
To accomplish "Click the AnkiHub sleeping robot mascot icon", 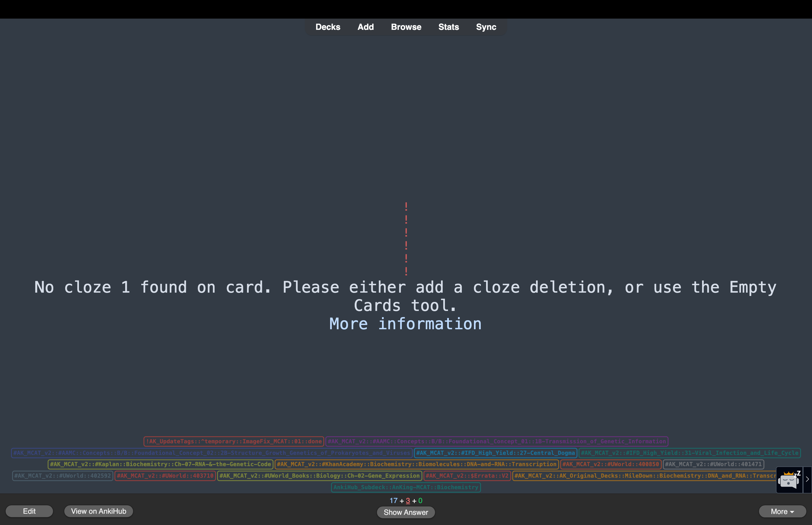I will pyautogui.click(x=789, y=480).
